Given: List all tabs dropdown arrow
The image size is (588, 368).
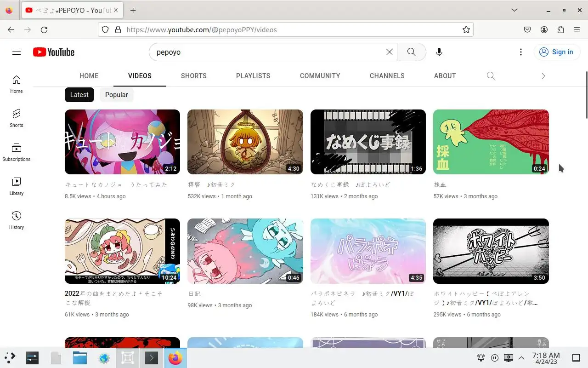Looking at the screenshot, I should pos(514,10).
